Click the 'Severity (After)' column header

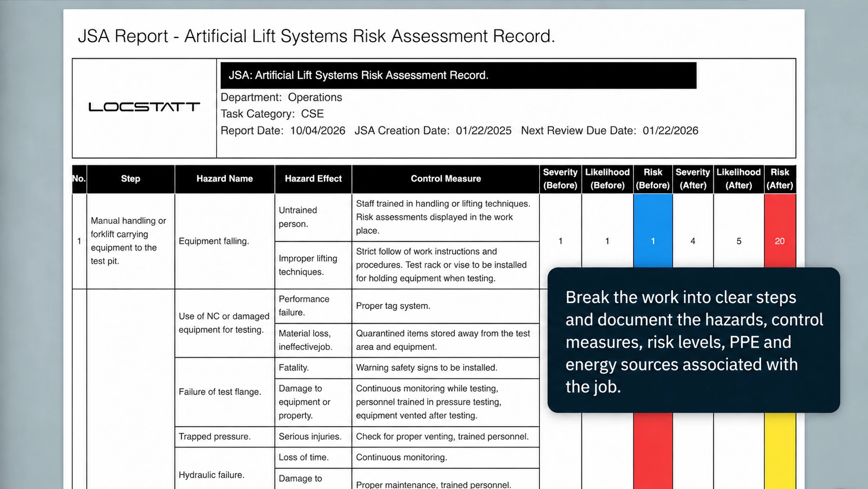pos(693,179)
